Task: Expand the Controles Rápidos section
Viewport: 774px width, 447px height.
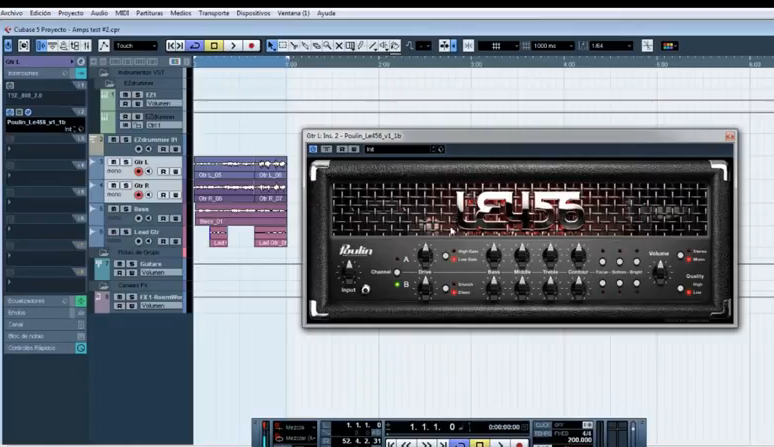Action: pyautogui.click(x=44, y=348)
